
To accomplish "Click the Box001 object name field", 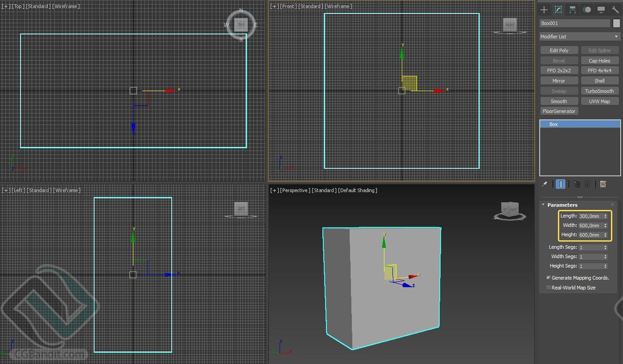I will tap(575, 23).
